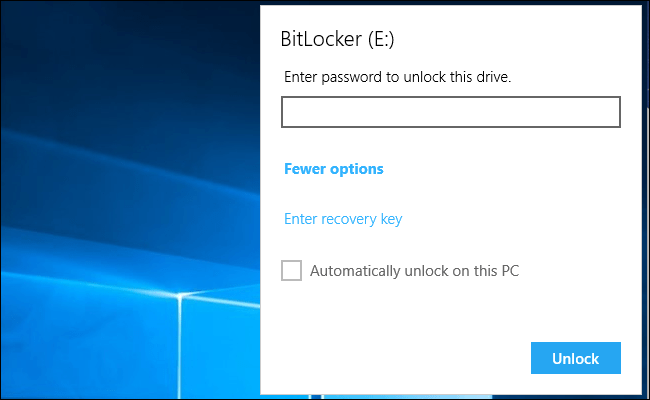This screenshot has height=400, width=650.
Task: Unlock drive E: with the Unlock button
Action: click(x=575, y=358)
